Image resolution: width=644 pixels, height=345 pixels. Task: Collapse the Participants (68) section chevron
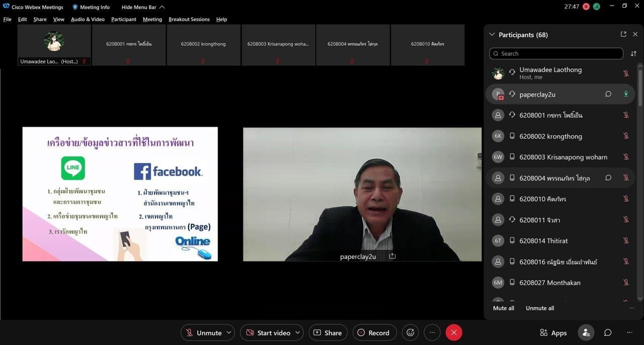point(492,35)
